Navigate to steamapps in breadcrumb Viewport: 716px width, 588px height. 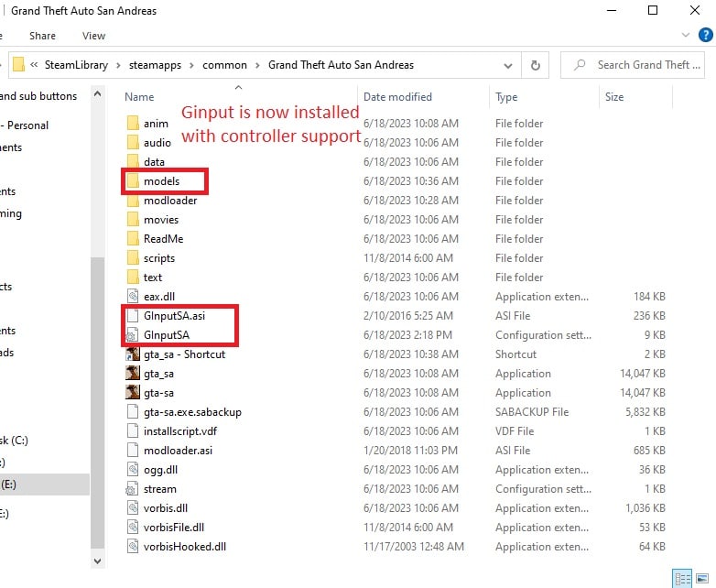click(x=155, y=65)
